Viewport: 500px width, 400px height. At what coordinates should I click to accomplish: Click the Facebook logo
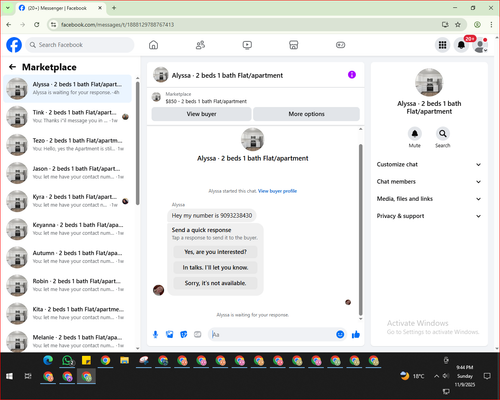point(14,45)
